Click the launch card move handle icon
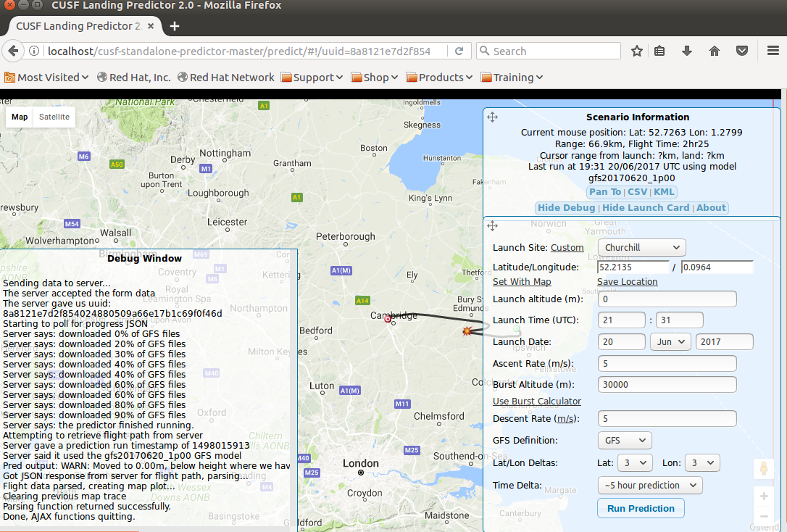The width and height of the screenshot is (787, 532). coord(493,226)
